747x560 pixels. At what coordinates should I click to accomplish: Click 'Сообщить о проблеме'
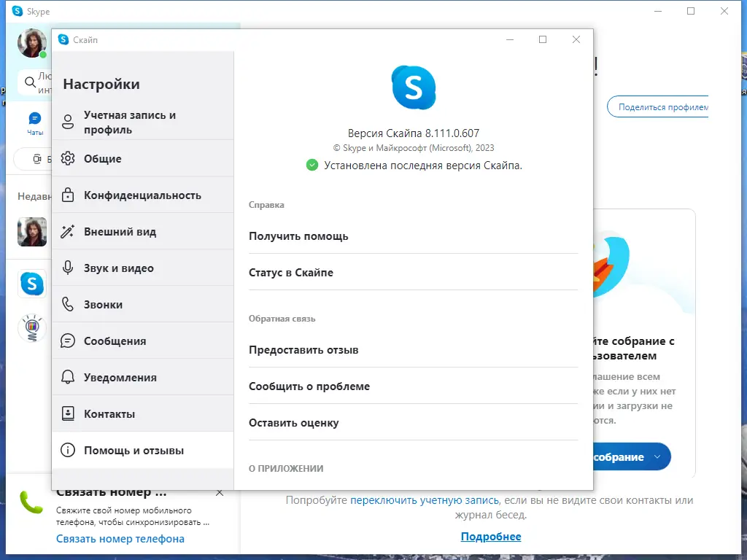(413, 386)
